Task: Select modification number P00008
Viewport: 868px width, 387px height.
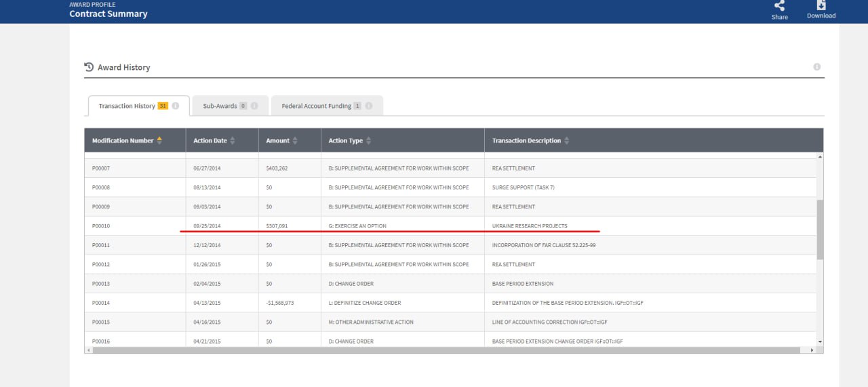Action: [x=101, y=187]
